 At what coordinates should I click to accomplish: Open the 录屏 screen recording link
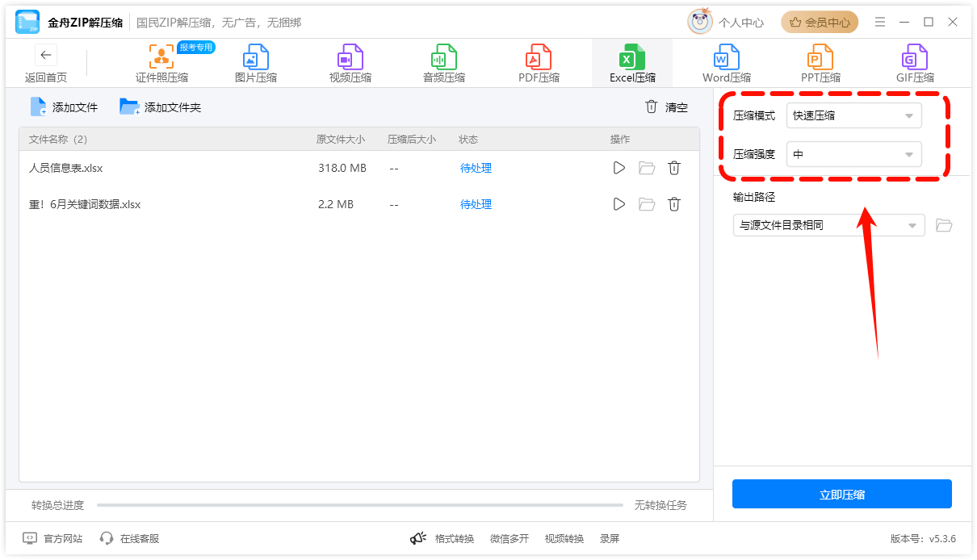tap(610, 538)
